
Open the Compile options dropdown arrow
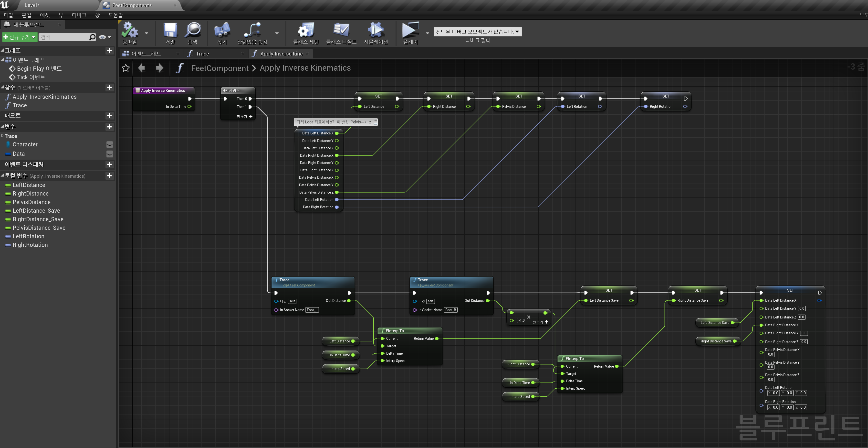tap(146, 33)
